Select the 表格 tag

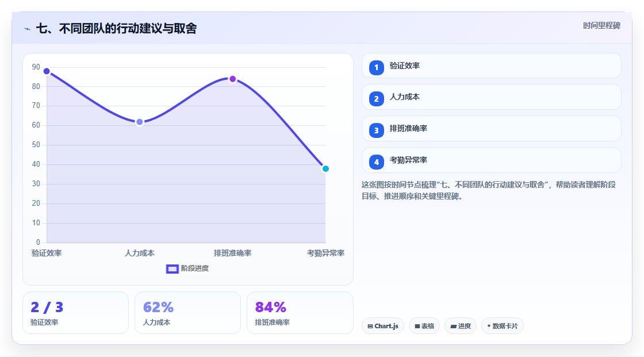pyautogui.click(x=424, y=326)
